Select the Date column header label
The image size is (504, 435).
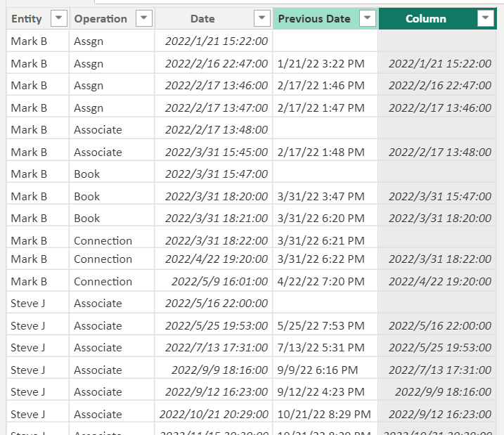202,19
